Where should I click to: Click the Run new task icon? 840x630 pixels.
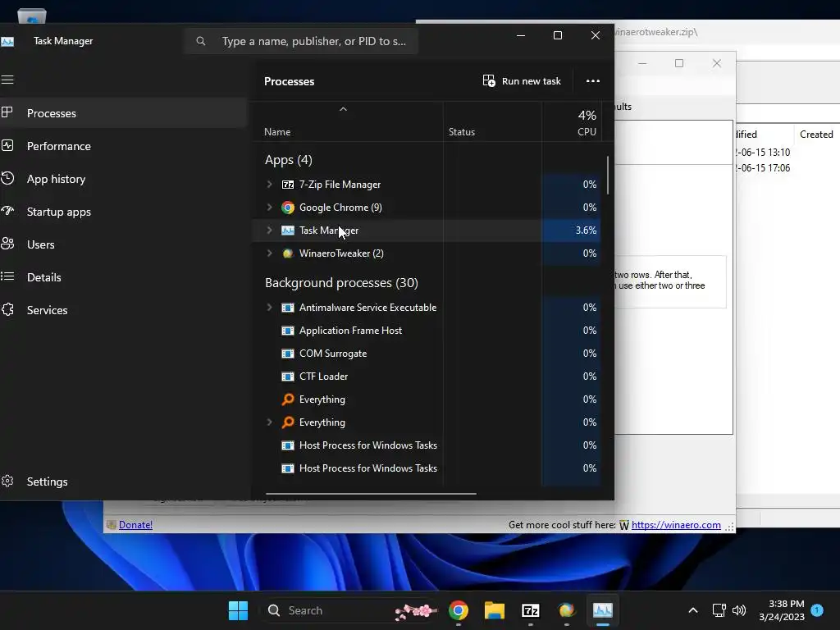click(x=489, y=81)
